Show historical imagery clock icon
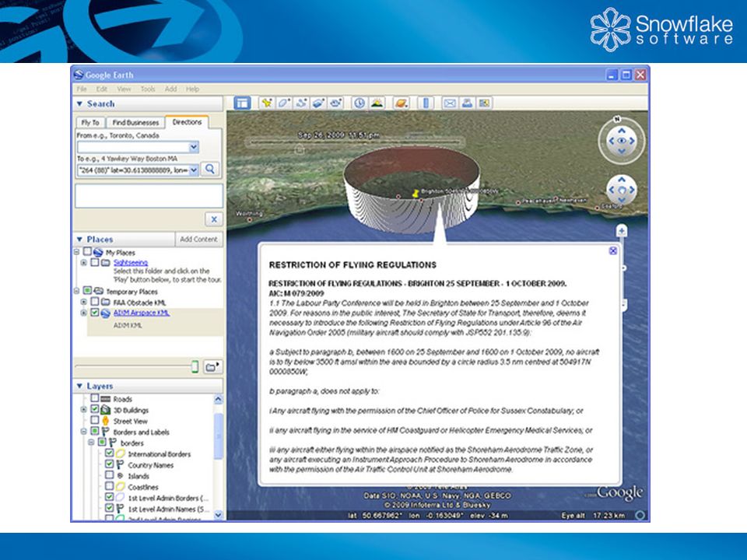The height and width of the screenshot is (560, 747). click(x=359, y=103)
